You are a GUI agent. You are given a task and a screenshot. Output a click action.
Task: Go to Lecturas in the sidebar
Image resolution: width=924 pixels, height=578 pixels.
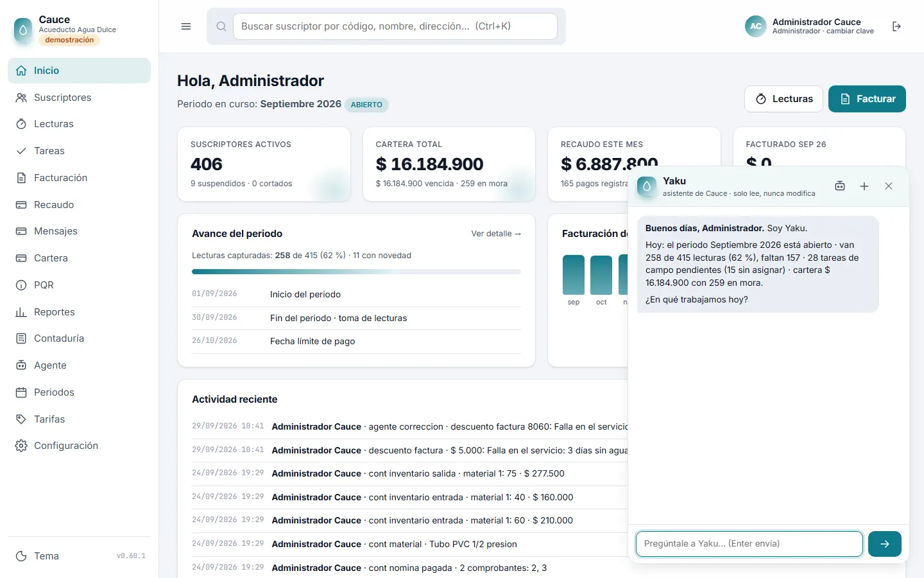point(79,124)
